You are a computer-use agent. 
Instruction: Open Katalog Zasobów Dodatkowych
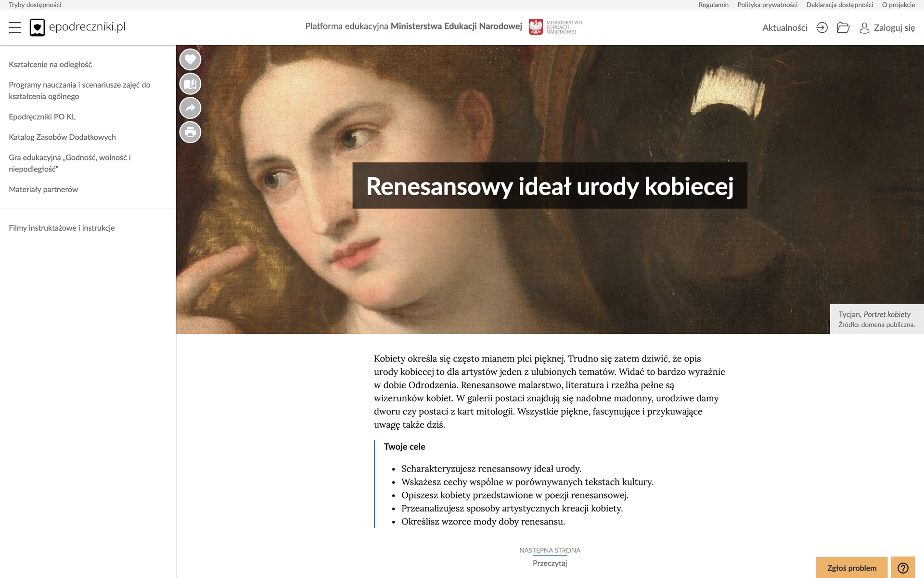click(62, 137)
